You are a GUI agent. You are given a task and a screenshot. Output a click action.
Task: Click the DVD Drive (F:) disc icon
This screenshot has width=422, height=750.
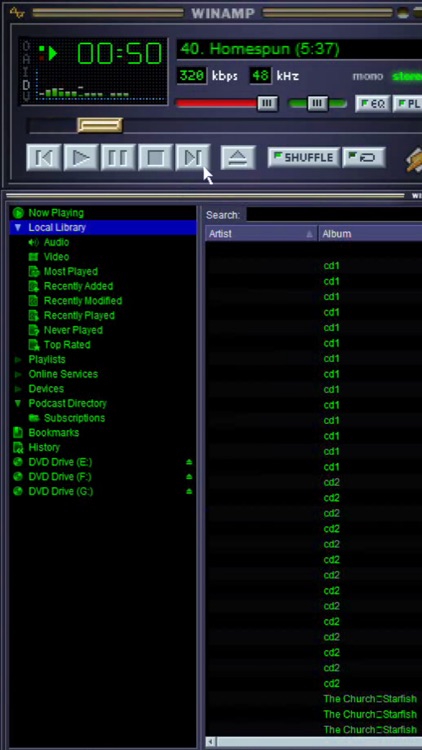18,477
